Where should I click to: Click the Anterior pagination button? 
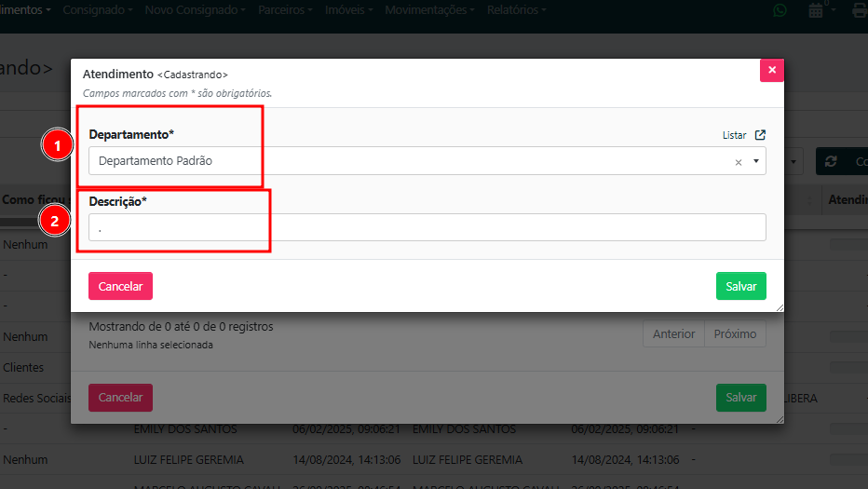[x=673, y=333]
